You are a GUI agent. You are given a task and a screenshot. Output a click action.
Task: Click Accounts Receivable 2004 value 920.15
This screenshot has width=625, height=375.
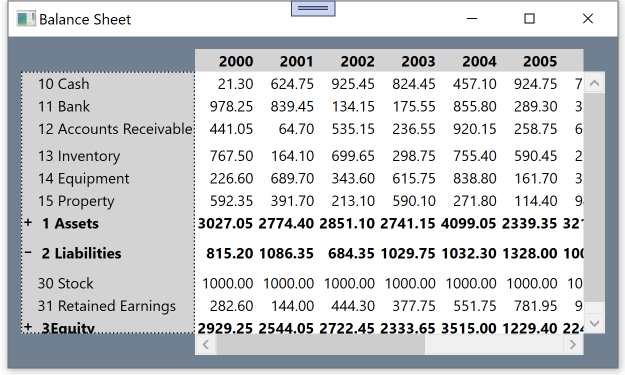coord(475,129)
